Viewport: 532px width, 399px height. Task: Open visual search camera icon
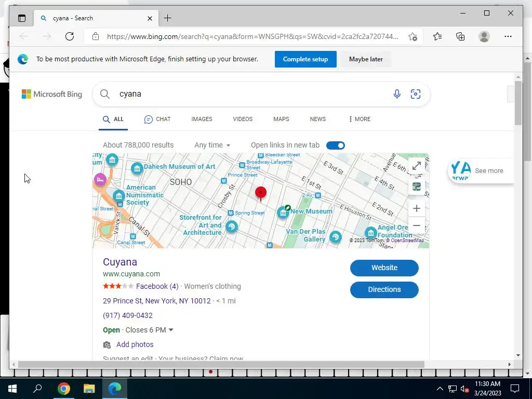click(416, 94)
